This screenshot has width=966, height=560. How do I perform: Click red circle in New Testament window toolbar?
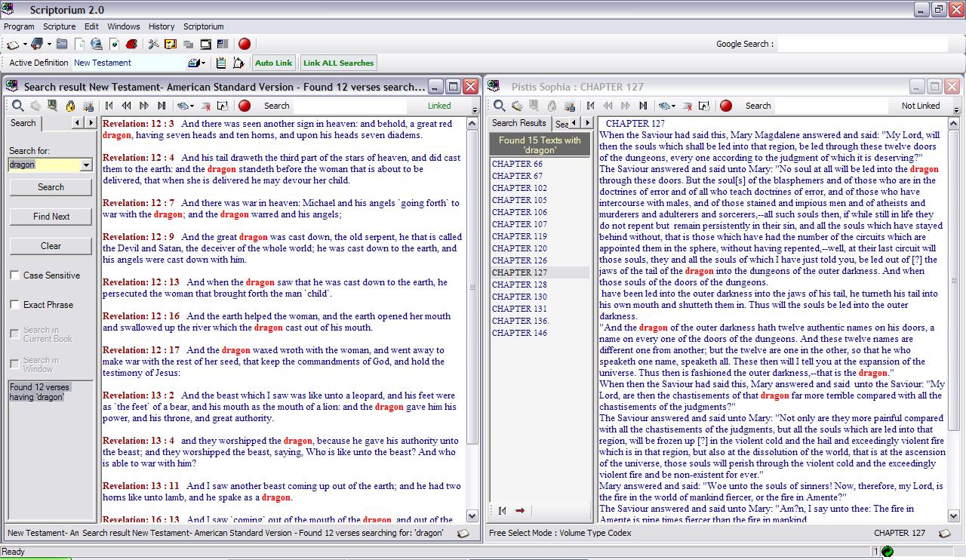(245, 106)
